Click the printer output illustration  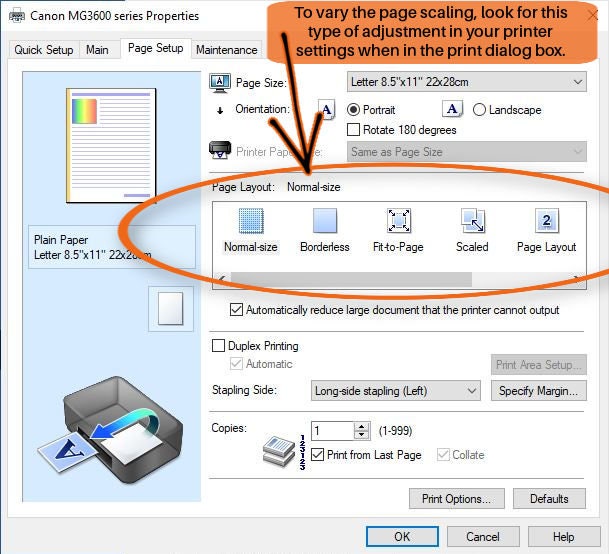(x=111, y=429)
